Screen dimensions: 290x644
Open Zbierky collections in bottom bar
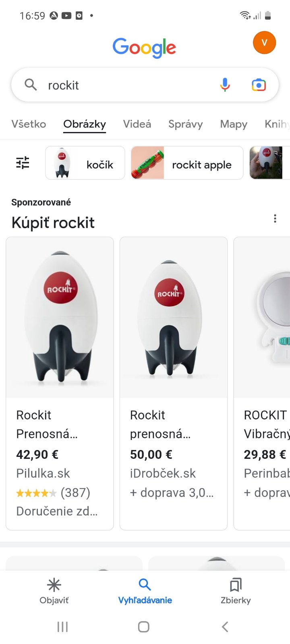[x=236, y=591]
